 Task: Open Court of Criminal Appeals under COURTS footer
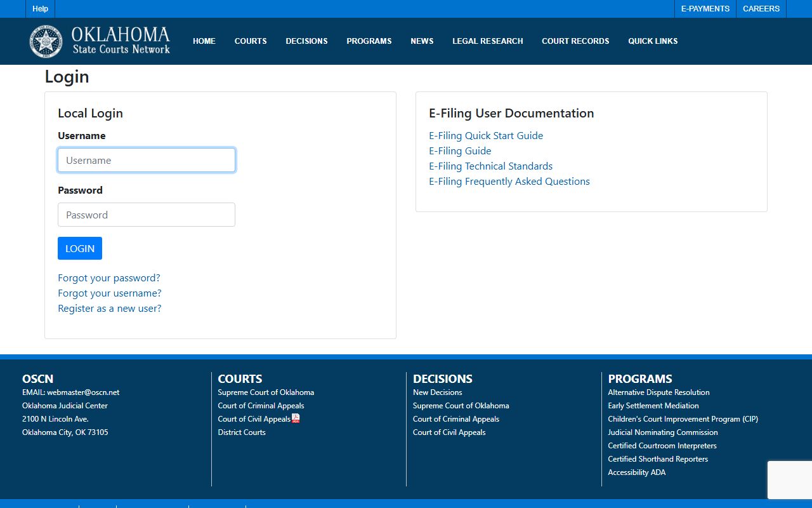coord(261,406)
